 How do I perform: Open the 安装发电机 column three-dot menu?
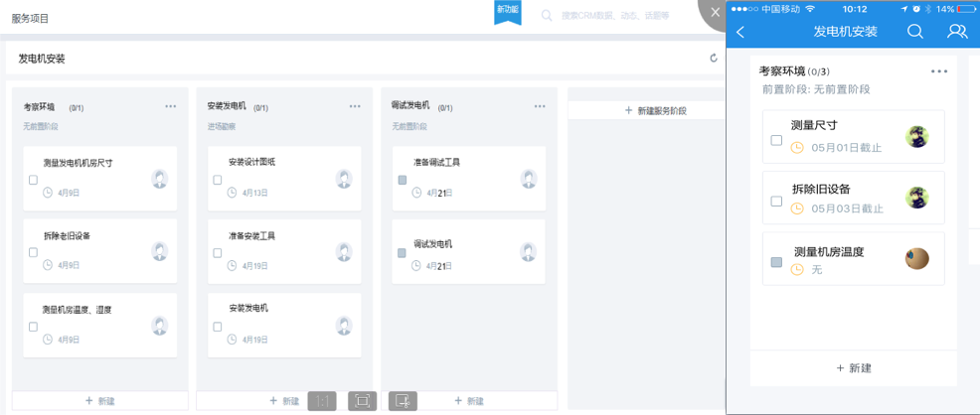(x=355, y=106)
